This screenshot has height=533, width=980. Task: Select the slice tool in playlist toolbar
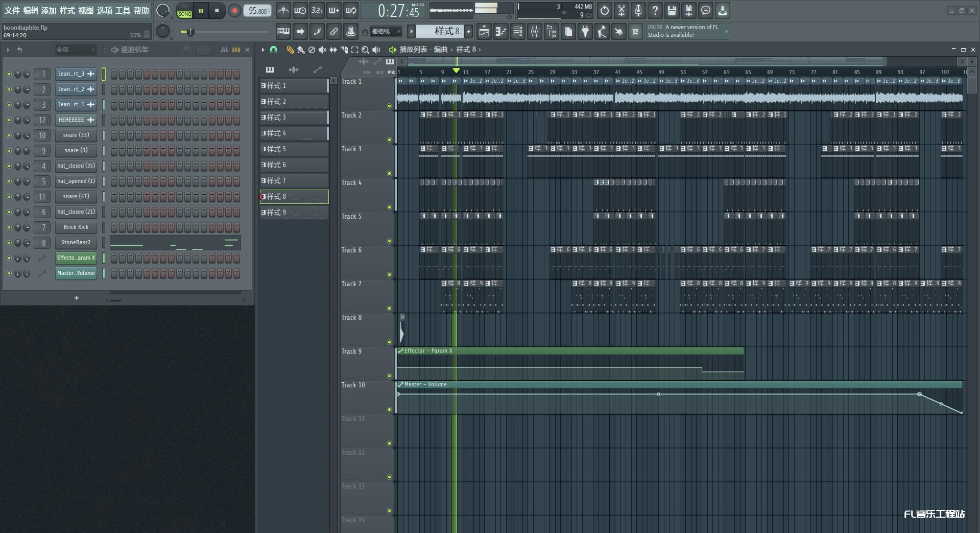click(x=344, y=50)
